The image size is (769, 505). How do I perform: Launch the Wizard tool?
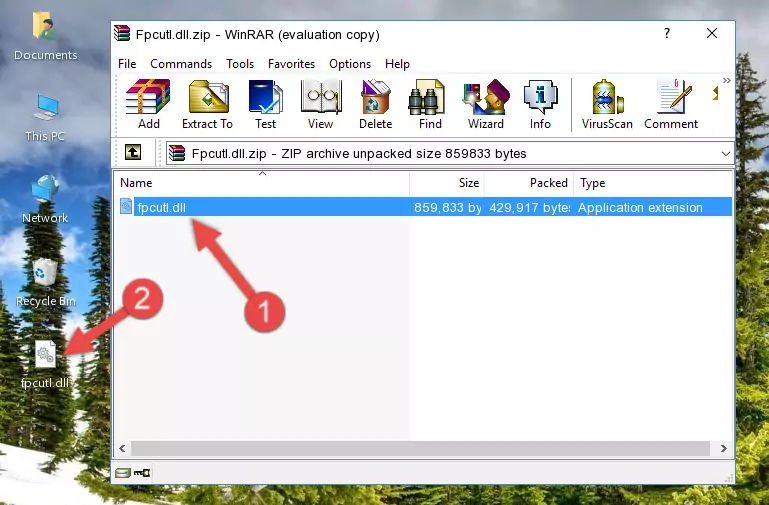pos(486,104)
